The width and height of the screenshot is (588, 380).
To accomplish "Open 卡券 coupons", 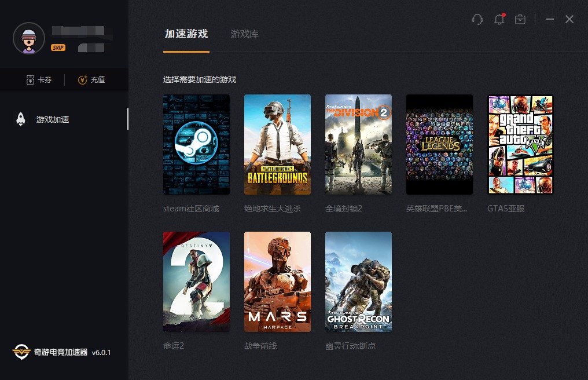I will tap(39, 79).
